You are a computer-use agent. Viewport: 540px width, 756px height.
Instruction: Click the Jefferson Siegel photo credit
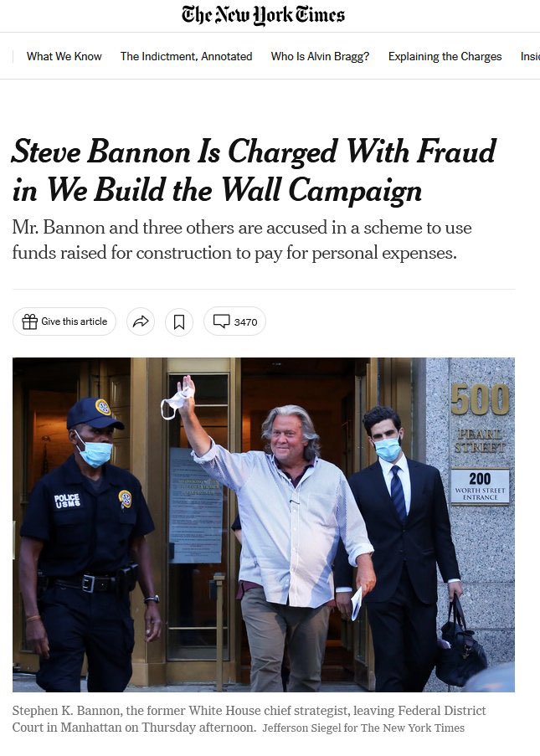tap(363, 728)
